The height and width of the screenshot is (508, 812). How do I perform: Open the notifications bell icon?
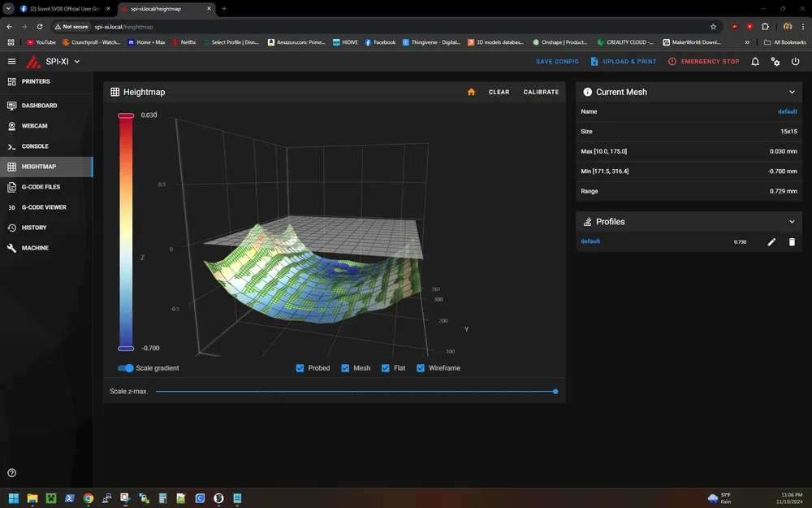755,62
